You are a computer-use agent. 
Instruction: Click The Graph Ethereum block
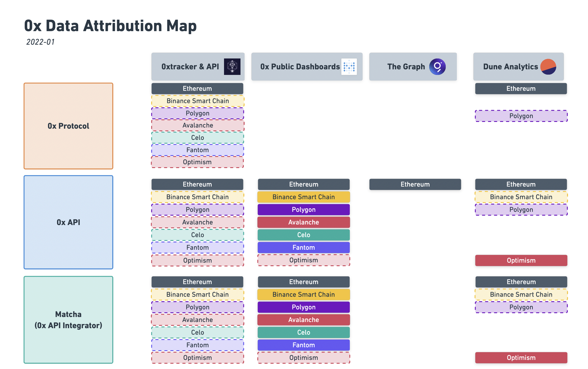(415, 184)
